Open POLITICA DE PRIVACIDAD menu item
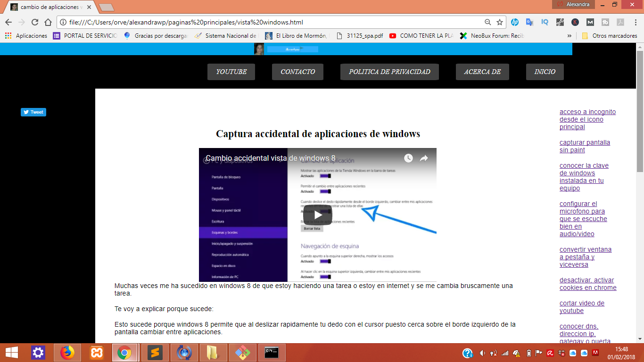 click(389, 72)
